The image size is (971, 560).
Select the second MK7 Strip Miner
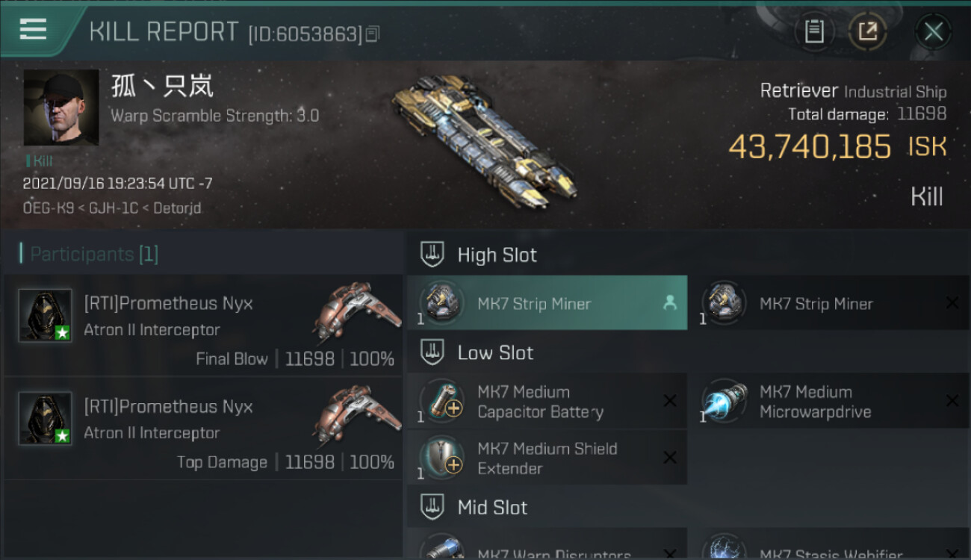click(x=829, y=303)
